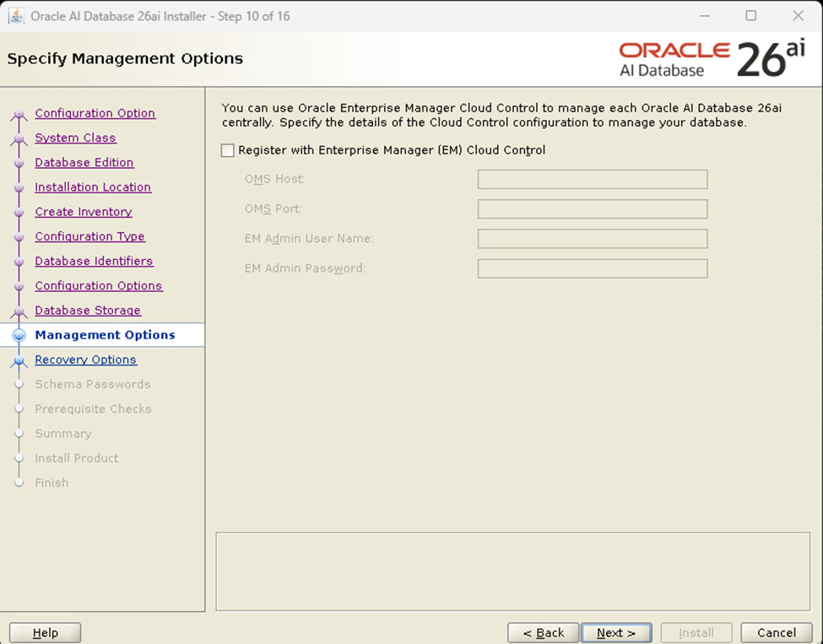Click the Recovery Options step node icon
The image size is (823, 644).
click(19, 360)
